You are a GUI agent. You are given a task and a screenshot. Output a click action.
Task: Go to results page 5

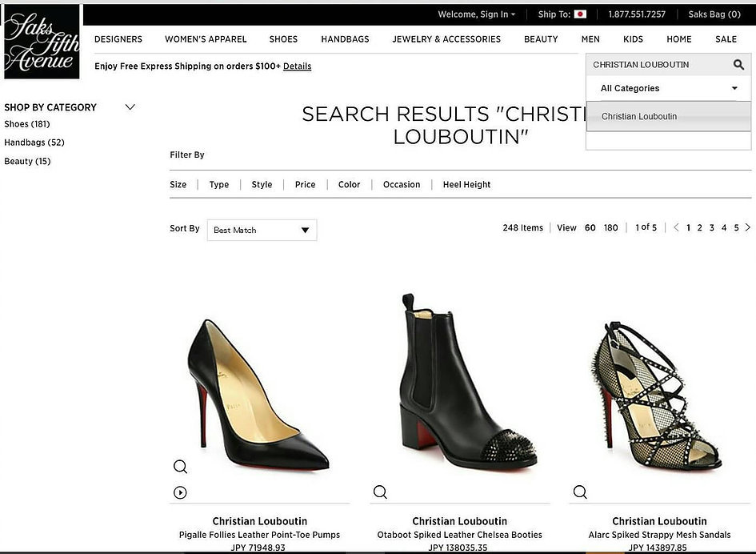click(x=736, y=228)
